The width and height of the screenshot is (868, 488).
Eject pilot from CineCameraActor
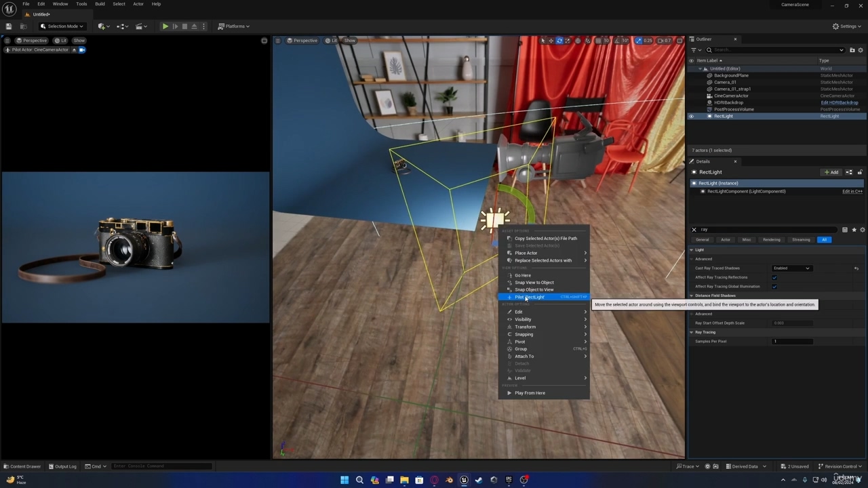(x=74, y=49)
